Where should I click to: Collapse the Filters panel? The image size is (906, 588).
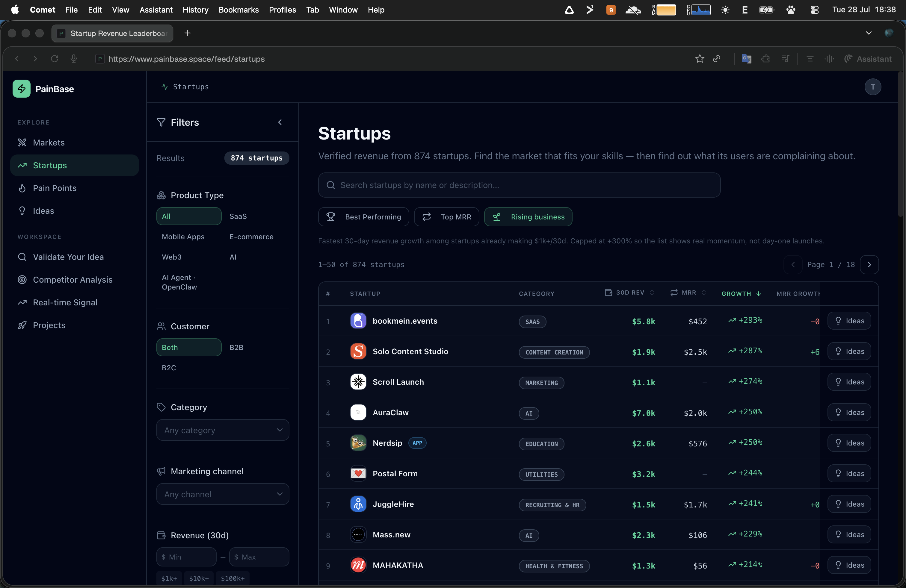click(x=280, y=122)
